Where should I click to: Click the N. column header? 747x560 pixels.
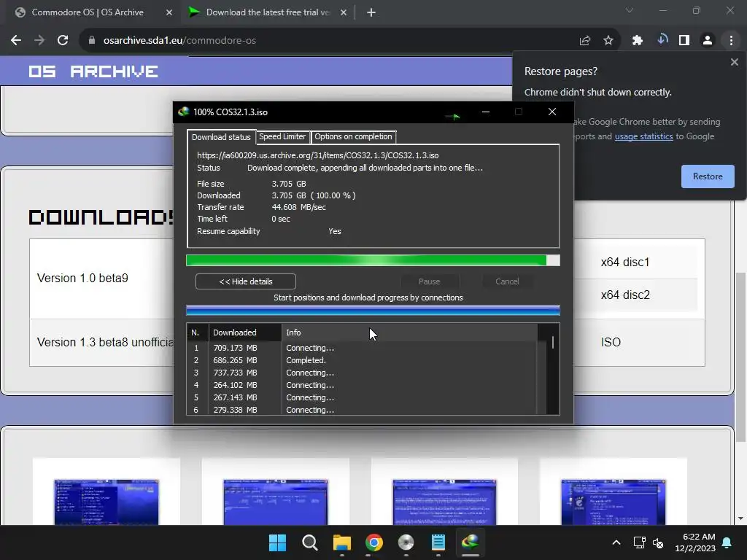coord(197,332)
